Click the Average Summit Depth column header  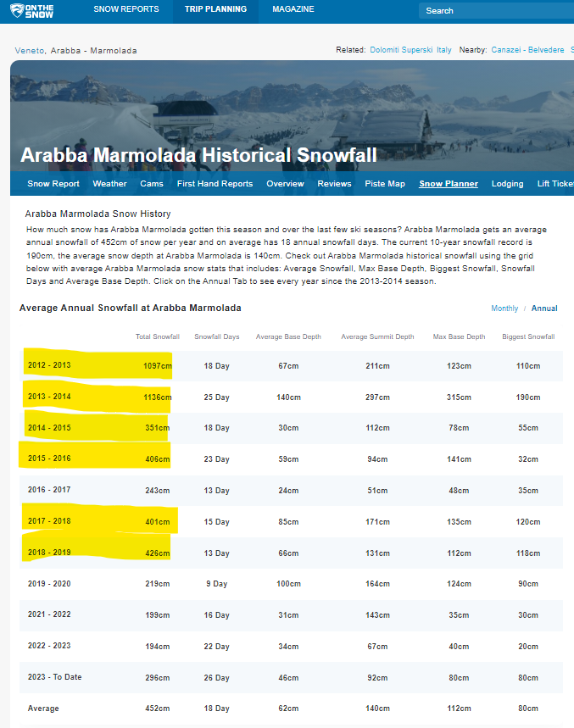tap(377, 336)
